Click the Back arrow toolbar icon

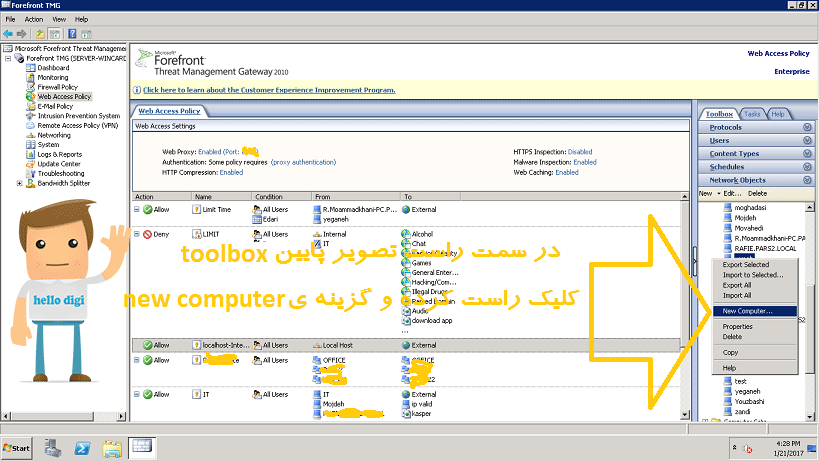pos(8,34)
